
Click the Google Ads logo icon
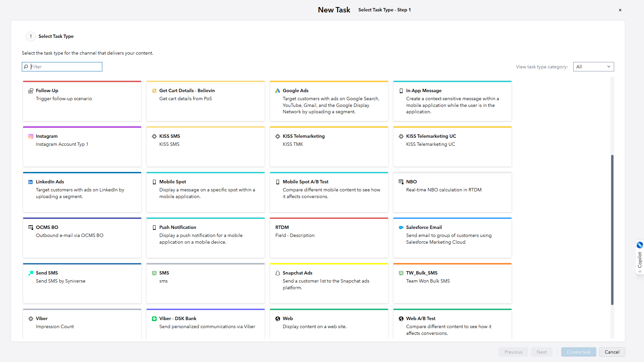pyautogui.click(x=277, y=91)
